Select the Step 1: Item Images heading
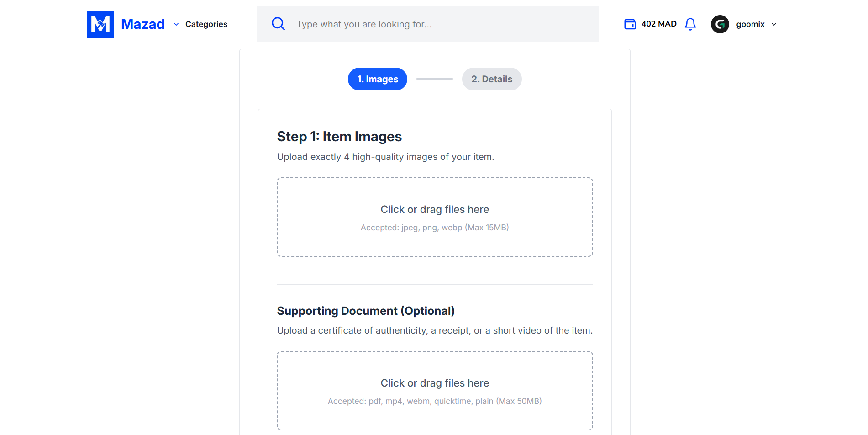Screen dimensions: 868x435 click(x=339, y=137)
